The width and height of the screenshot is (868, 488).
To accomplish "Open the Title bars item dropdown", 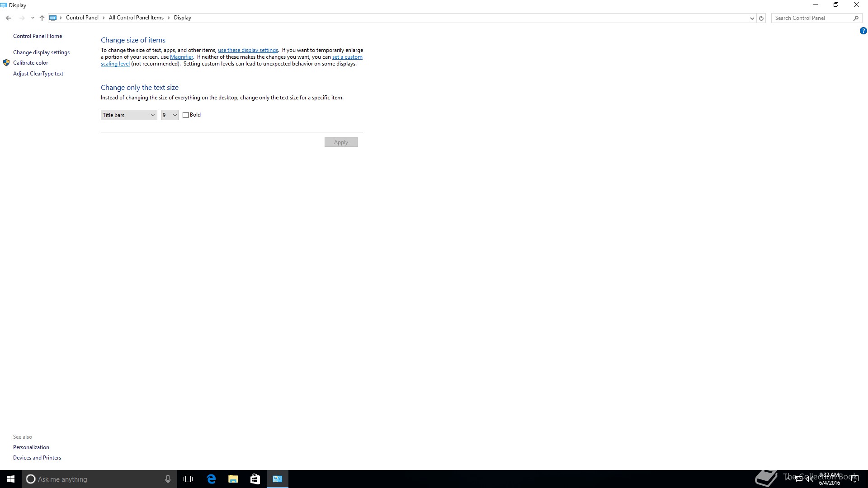I will coord(129,115).
